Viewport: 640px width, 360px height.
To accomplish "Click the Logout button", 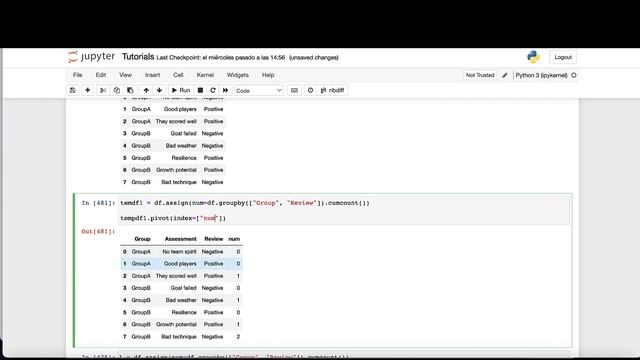I will pos(563,57).
